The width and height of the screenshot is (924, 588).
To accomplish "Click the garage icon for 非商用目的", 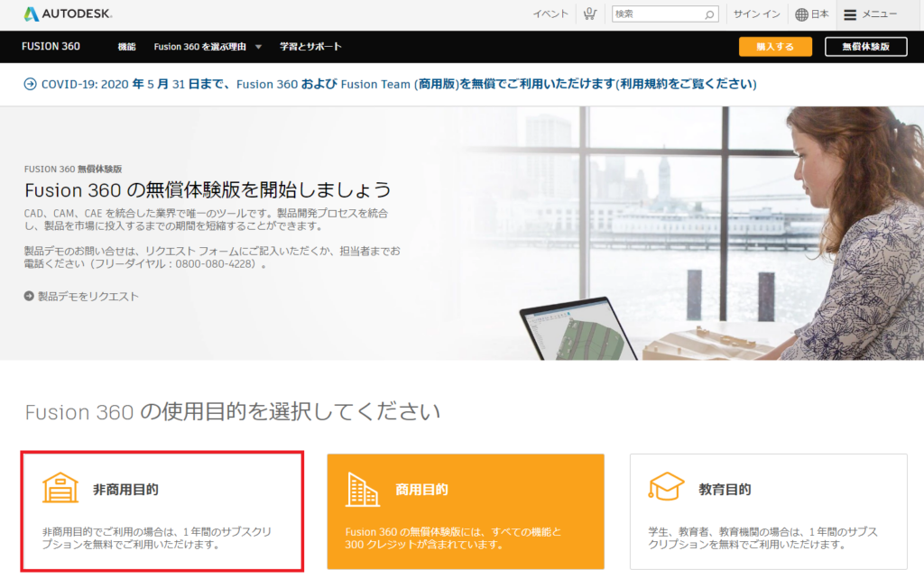I will click(60, 488).
